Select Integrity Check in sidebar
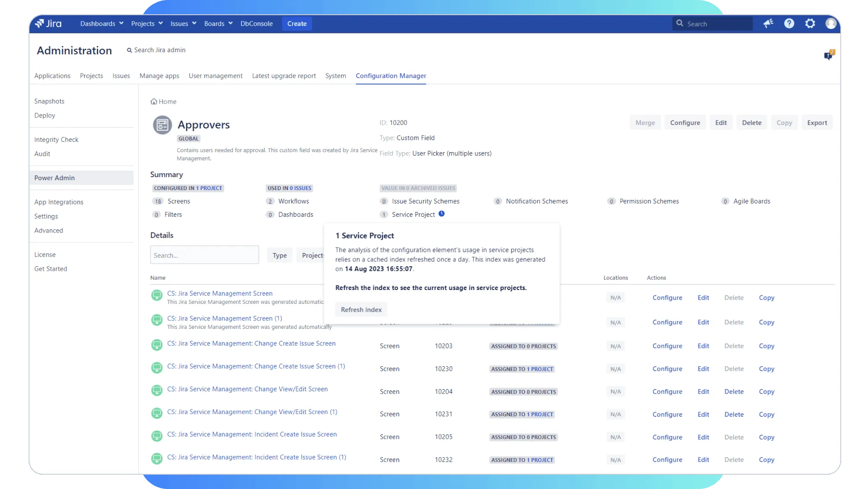868x489 pixels. [56, 140]
